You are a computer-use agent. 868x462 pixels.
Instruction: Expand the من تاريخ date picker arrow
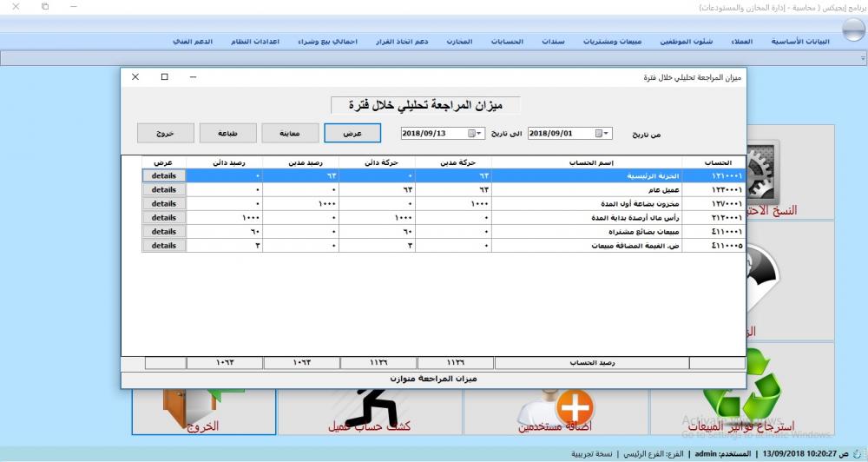coord(606,134)
